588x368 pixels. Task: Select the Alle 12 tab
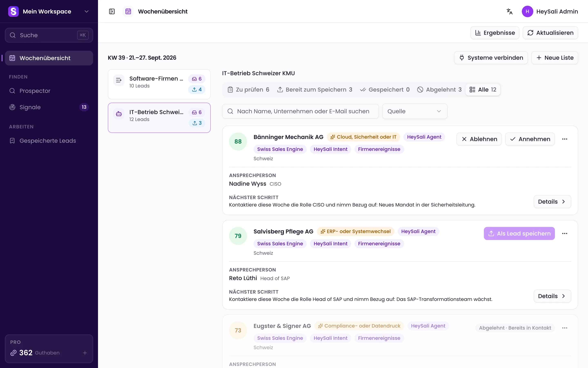click(483, 90)
